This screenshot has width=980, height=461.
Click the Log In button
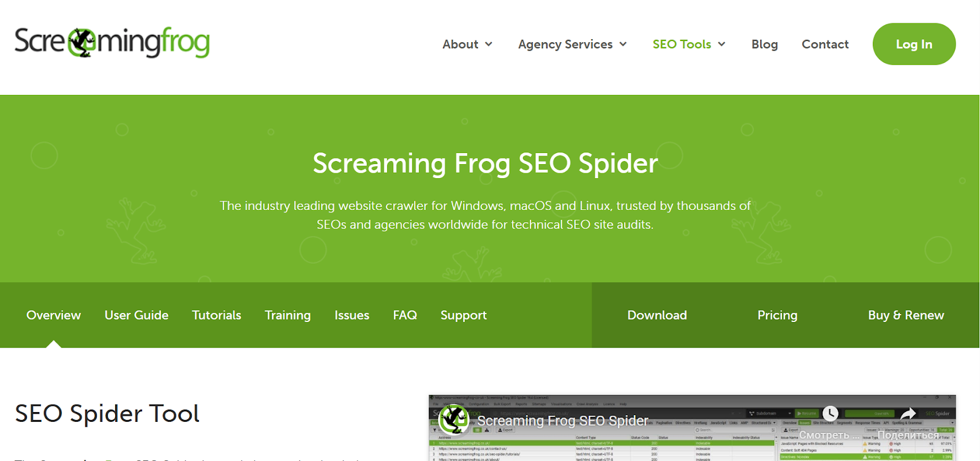[x=914, y=44]
